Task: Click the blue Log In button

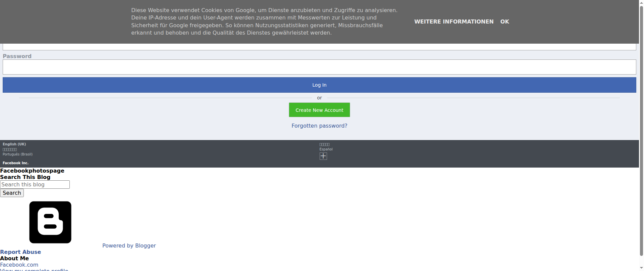Action: 319,85
